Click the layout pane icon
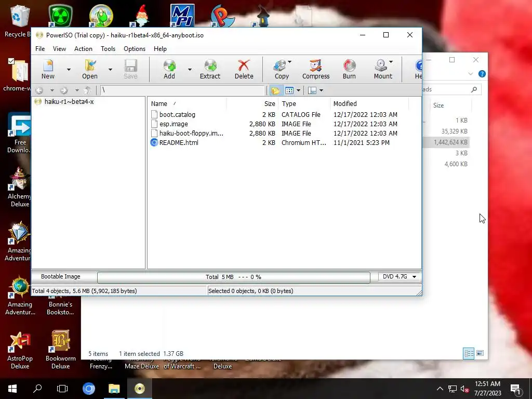 coord(312,90)
